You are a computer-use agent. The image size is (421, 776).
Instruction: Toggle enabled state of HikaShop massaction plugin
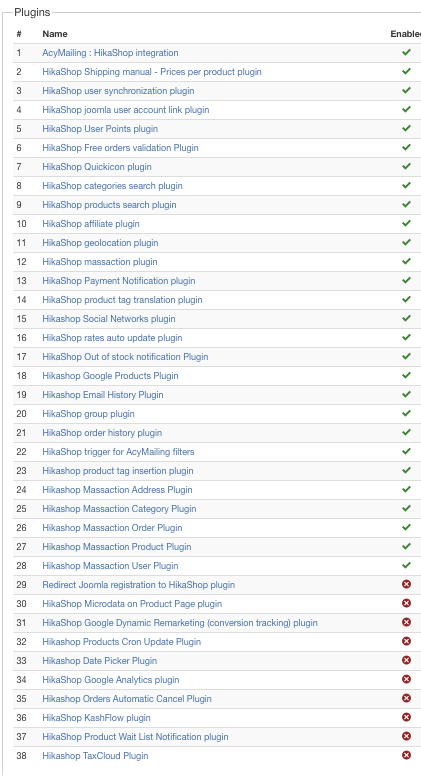point(406,261)
